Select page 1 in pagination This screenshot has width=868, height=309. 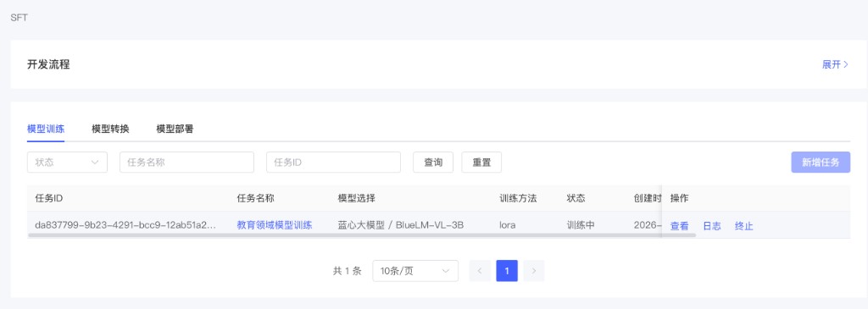507,271
